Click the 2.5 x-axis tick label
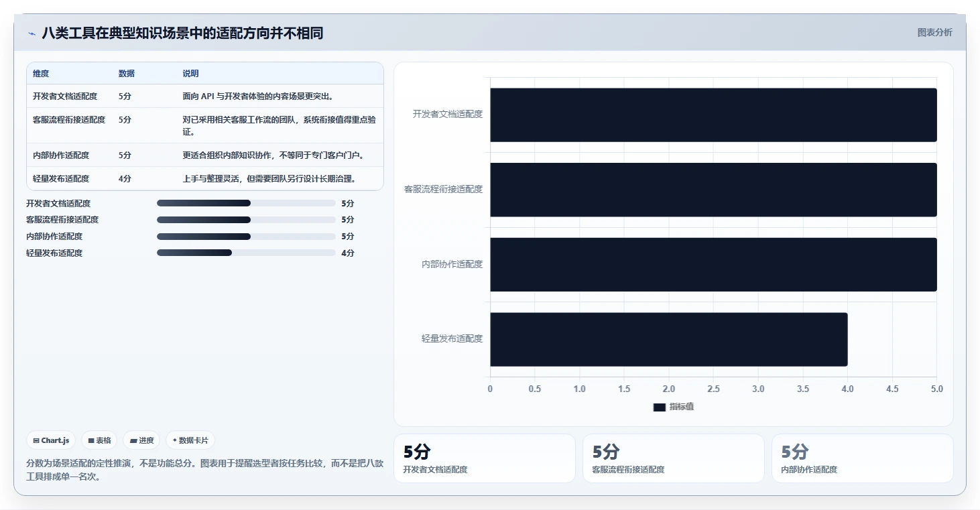 pos(713,389)
